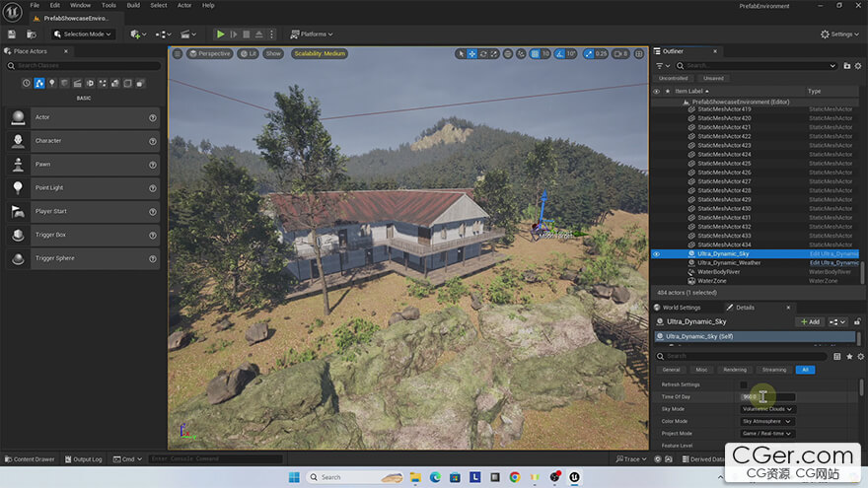Open the Blueprints toolbar dropdown
The height and width of the screenshot is (488, 868).
pyautogui.click(x=163, y=35)
